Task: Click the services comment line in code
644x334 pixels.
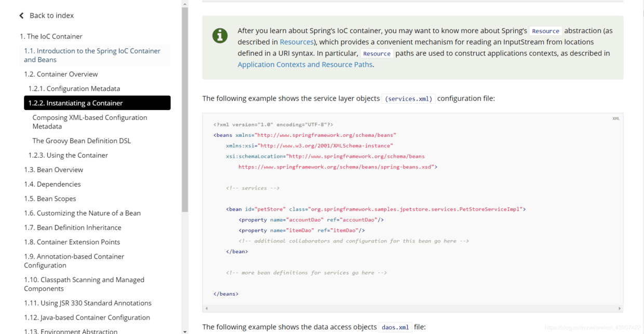Action: point(253,188)
